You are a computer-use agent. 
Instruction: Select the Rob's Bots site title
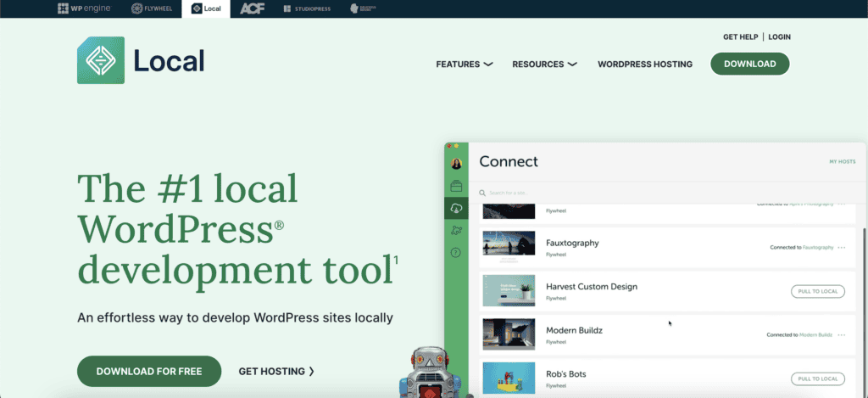click(565, 374)
